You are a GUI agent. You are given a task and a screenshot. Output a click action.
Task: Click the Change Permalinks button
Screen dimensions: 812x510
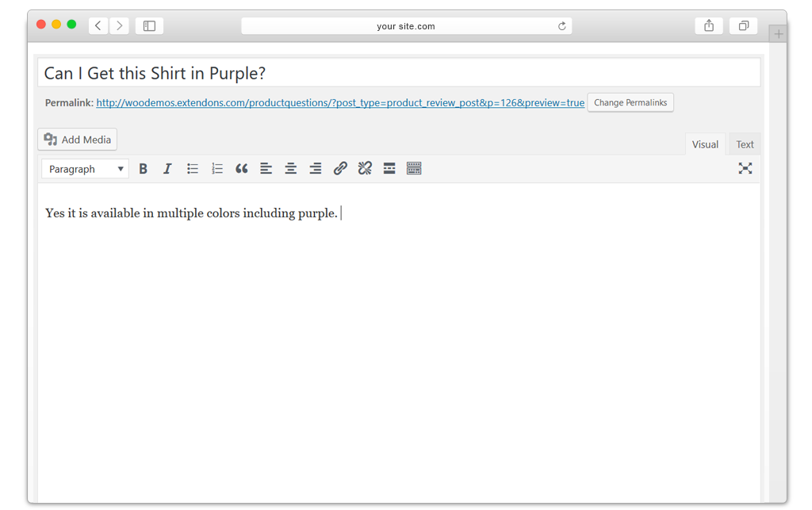[630, 102]
